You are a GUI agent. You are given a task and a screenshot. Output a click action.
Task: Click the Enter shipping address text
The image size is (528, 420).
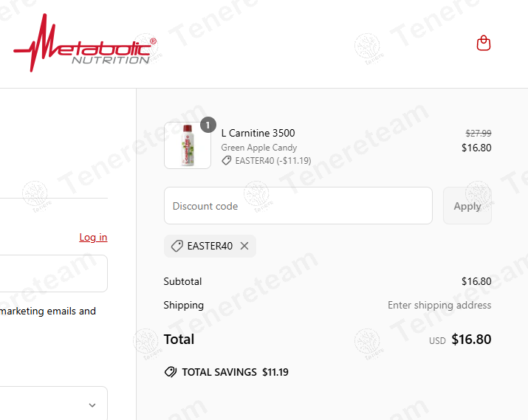tap(439, 305)
